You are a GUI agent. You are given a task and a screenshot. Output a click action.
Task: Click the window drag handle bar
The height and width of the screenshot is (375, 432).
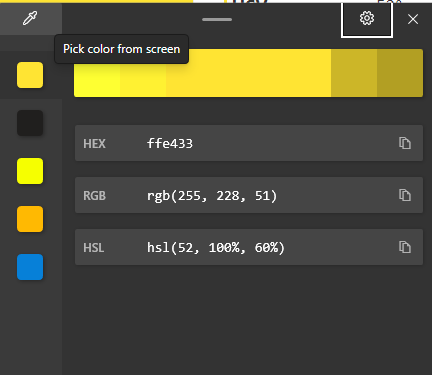217,19
